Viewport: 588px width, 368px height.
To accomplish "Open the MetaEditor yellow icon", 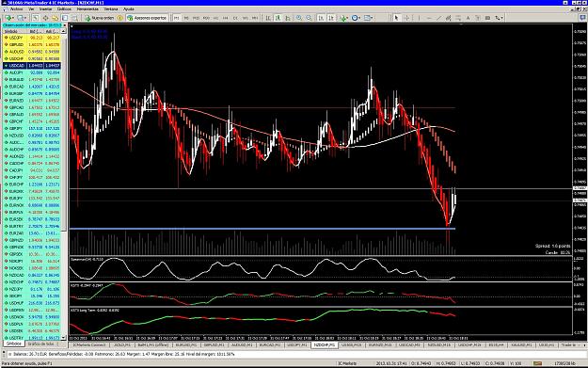I will click(x=120, y=18).
